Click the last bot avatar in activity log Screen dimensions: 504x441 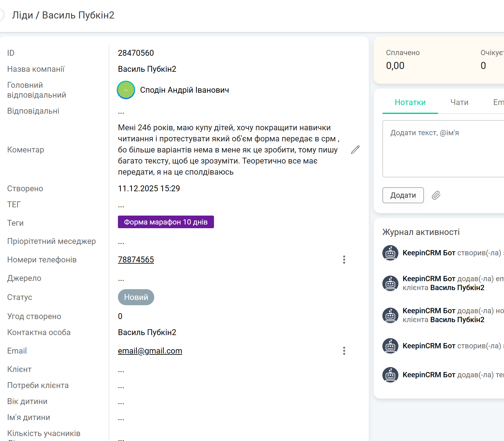(390, 375)
